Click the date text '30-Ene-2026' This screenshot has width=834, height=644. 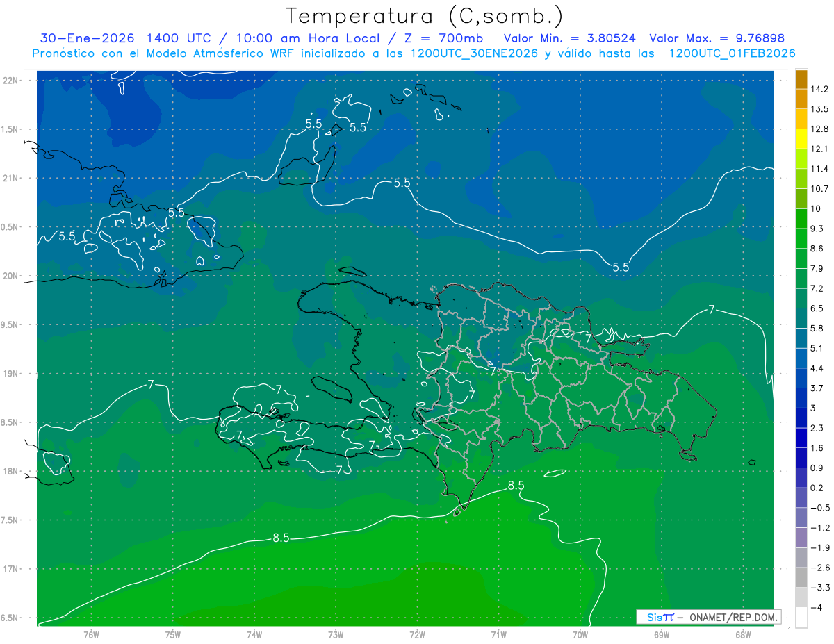[x=88, y=38]
